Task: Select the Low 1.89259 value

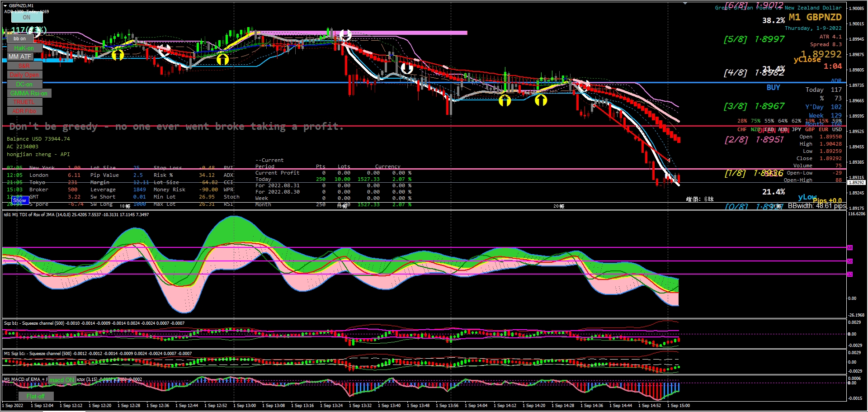Action: pos(831,151)
